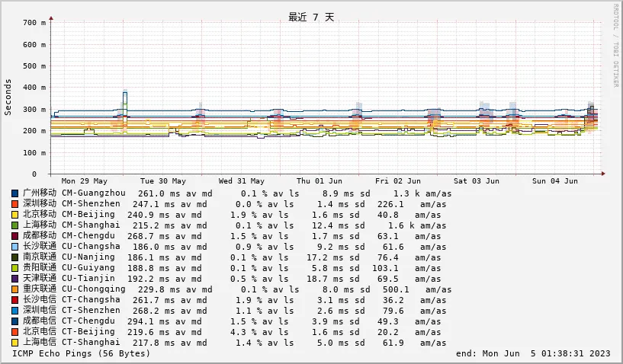Click the ICMP Echo Pings footer text
This screenshot has height=364, width=623.
[82, 353]
